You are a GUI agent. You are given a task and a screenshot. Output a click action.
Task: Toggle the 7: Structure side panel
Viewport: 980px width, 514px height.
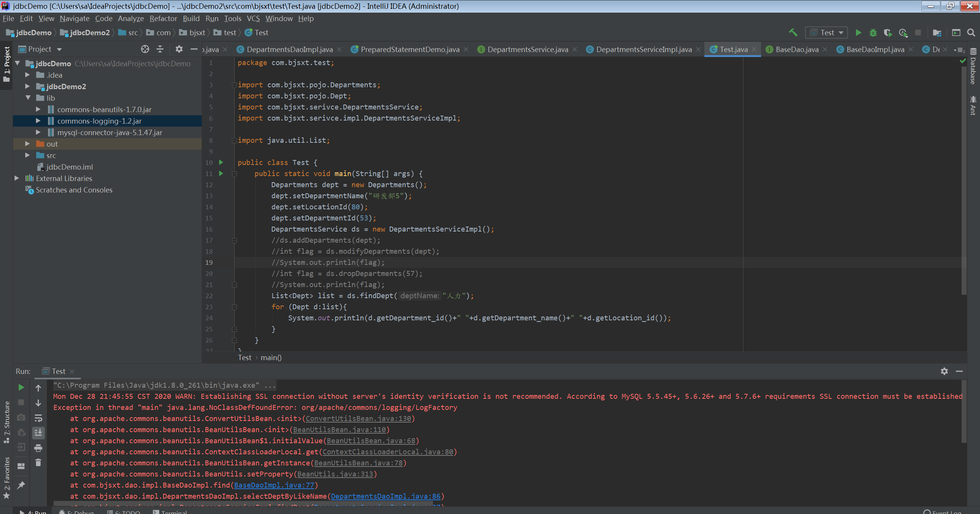click(x=7, y=422)
